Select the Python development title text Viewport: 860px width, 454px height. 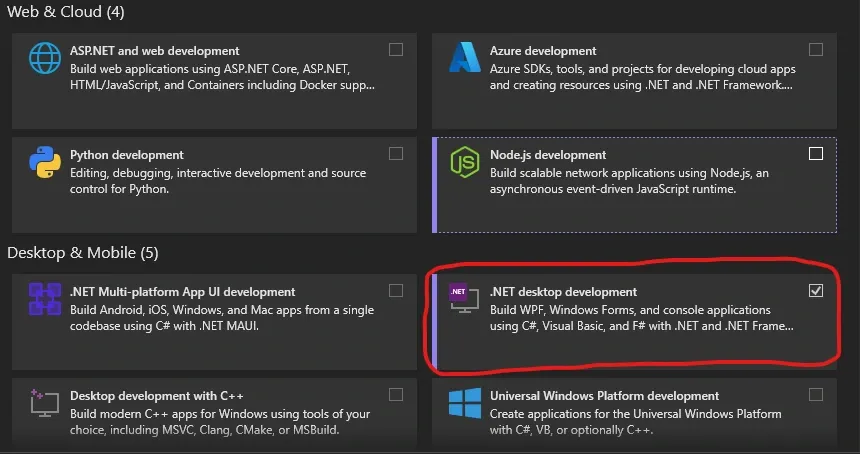127,155
